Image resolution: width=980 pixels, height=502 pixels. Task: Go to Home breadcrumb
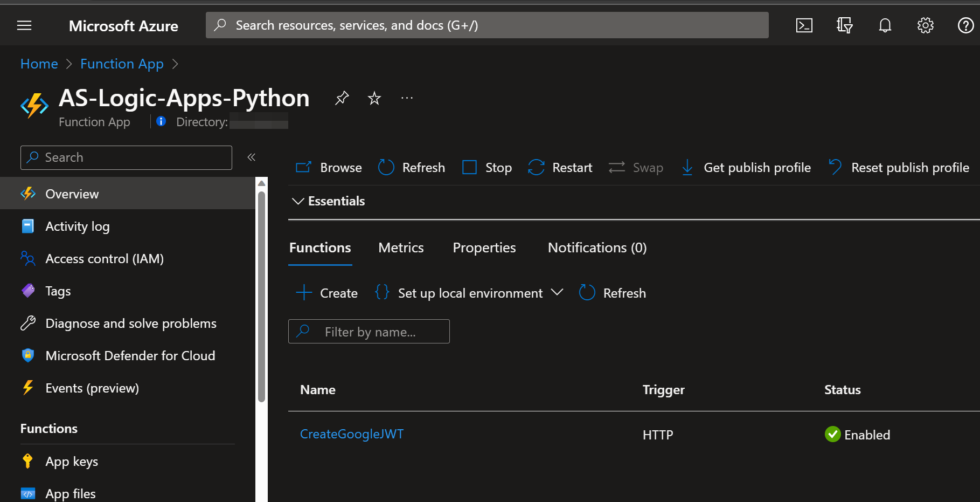[x=39, y=64]
